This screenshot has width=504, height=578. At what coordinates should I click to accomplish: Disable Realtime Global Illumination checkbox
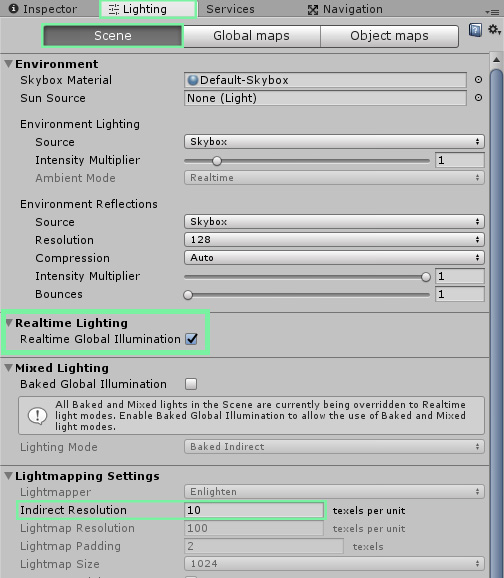[x=191, y=339]
